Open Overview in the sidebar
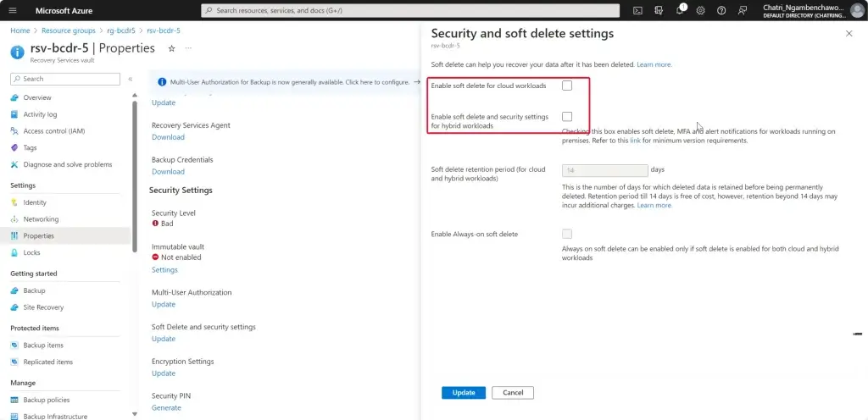 [x=37, y=97]
